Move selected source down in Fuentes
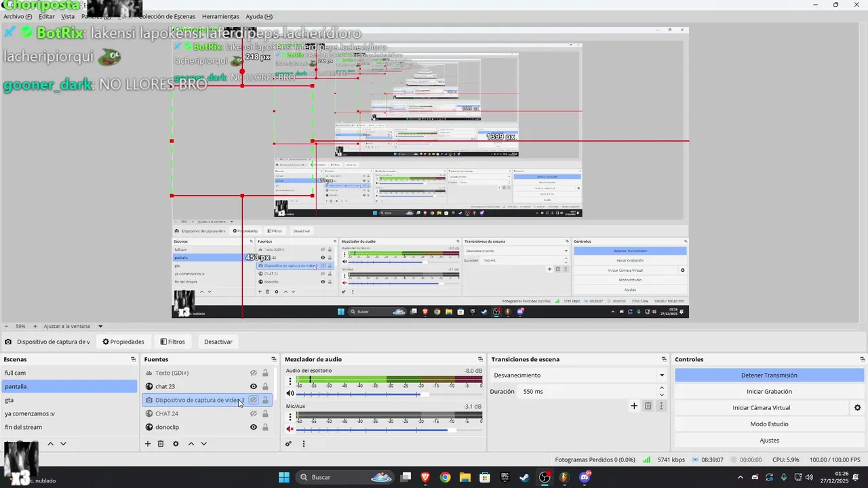The image size is (868, 488). pyautogui.click(x=203, y=444)
